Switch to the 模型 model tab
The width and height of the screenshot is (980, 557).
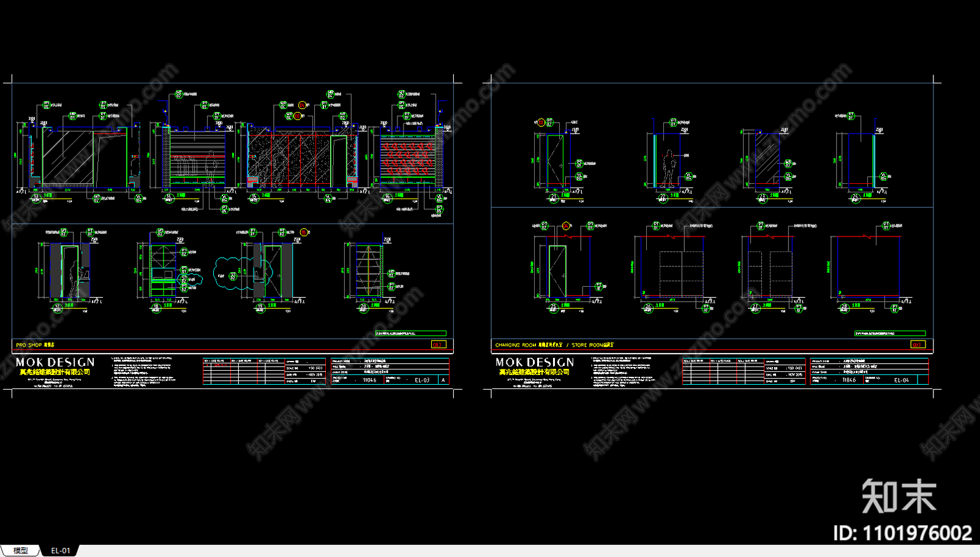tap(21, 550)
